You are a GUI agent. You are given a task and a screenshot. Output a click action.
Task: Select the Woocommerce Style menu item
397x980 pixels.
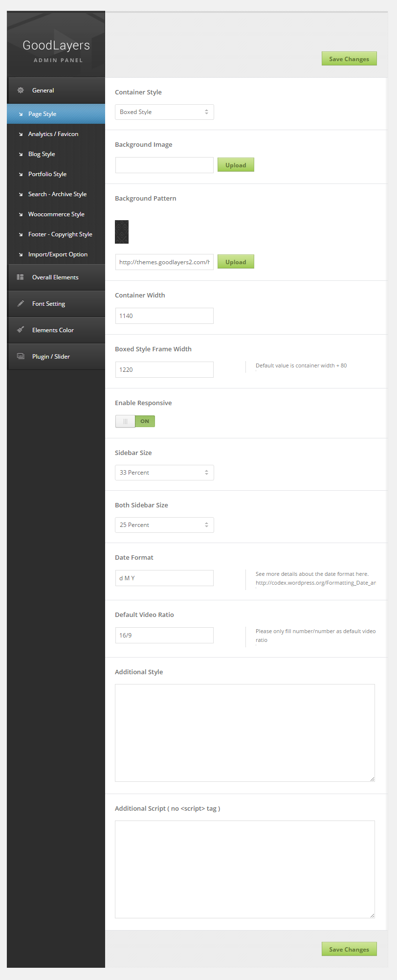pyautogui.click(x=56, y=214)
